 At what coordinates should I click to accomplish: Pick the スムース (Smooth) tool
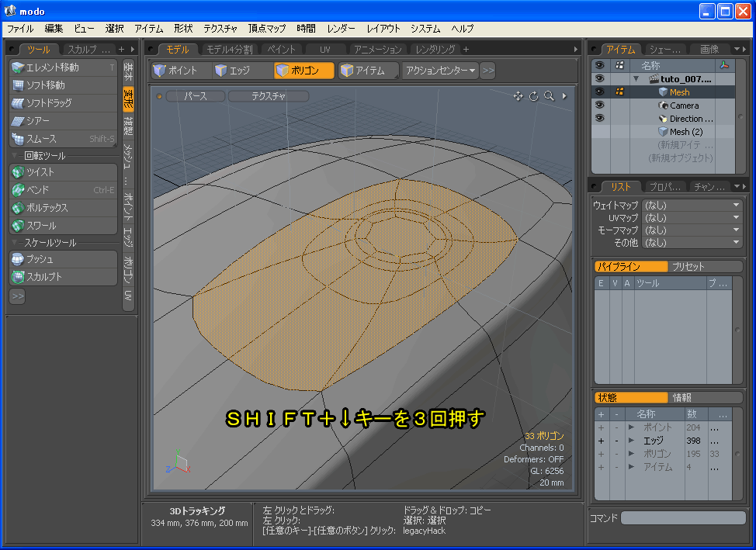click(62, 139)
